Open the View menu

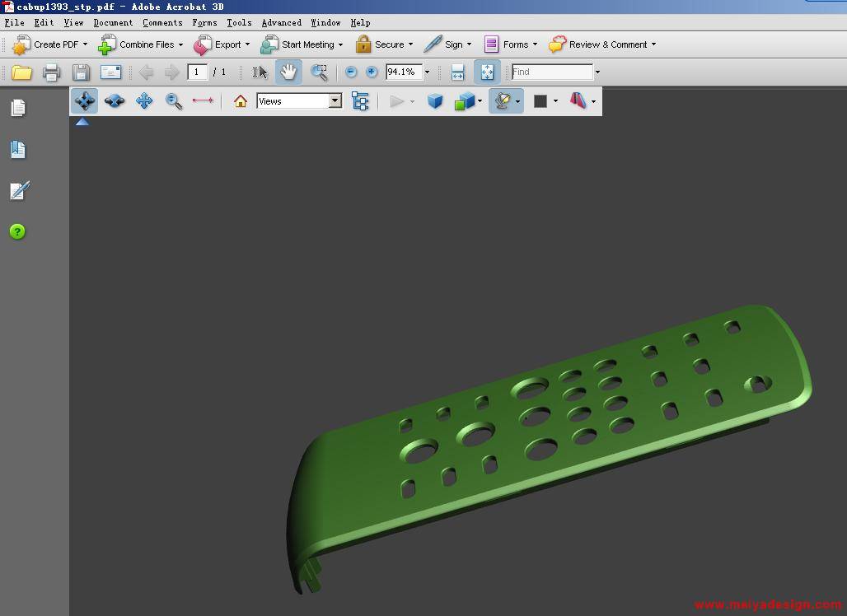tap(73, 23)
